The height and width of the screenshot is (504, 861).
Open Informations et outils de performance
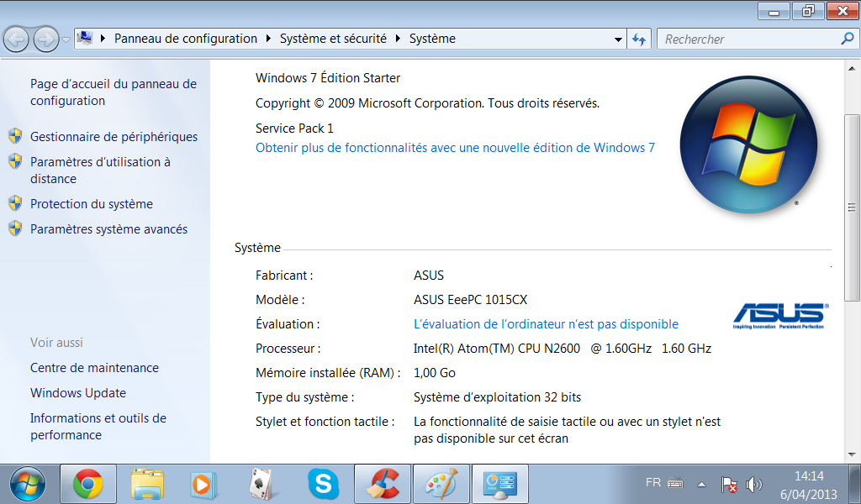(98, 426)
